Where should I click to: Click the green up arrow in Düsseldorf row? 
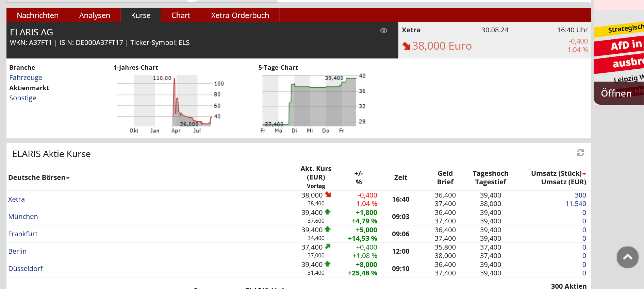328,264
